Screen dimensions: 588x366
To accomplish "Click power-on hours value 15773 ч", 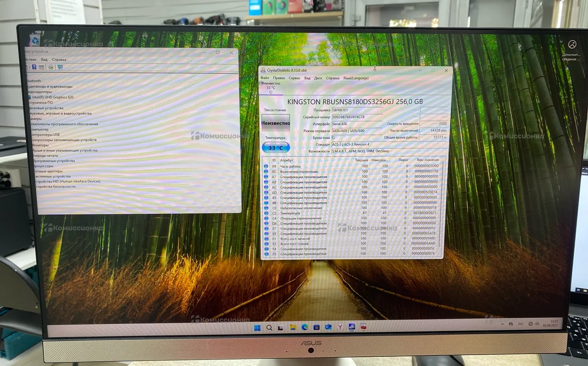I will tap(434, 137).
